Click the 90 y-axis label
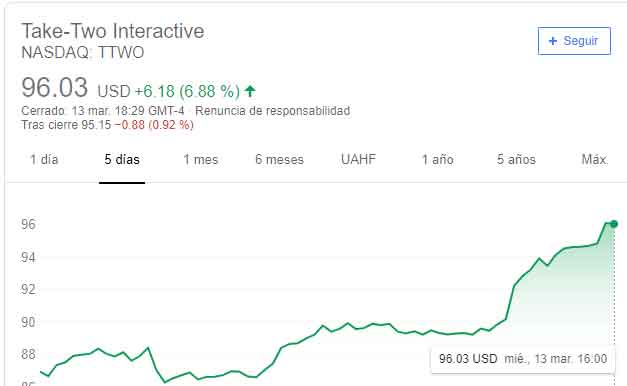The width and height of the screenshot is (627, 386). pos(28,322)
